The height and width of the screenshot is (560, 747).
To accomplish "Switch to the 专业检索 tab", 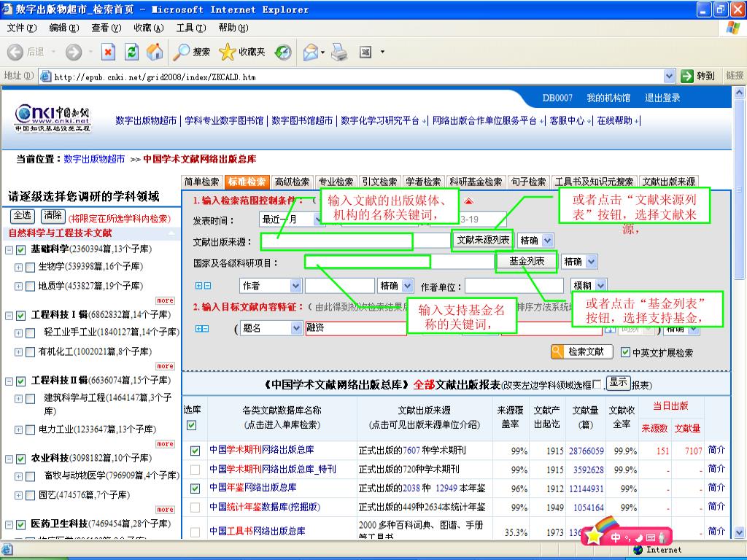I will (336, 182).
